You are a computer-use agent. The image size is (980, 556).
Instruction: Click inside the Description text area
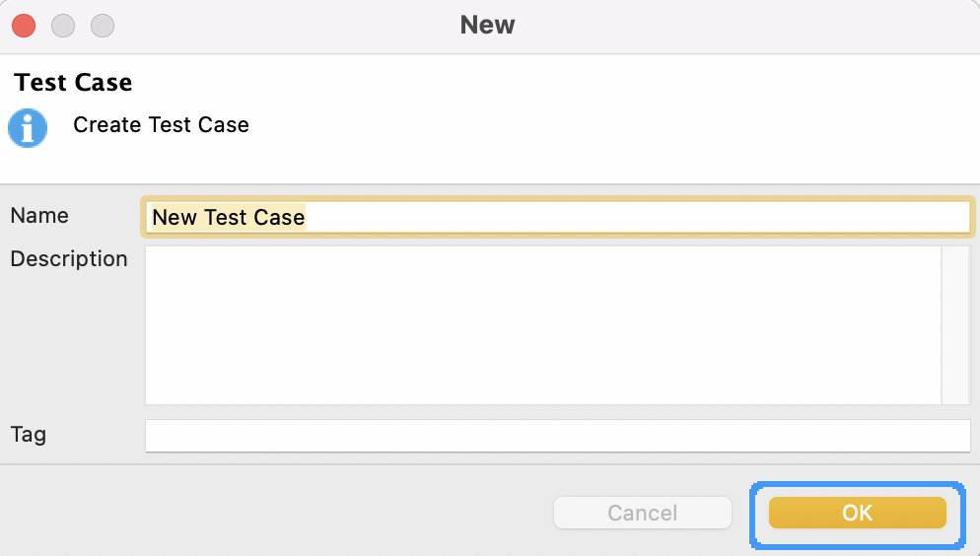542,325
